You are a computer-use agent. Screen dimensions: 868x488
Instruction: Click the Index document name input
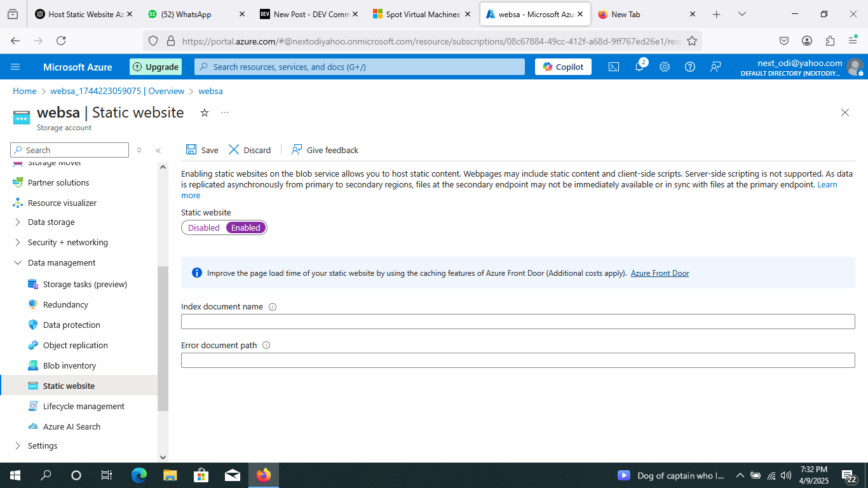coord(518,322)
